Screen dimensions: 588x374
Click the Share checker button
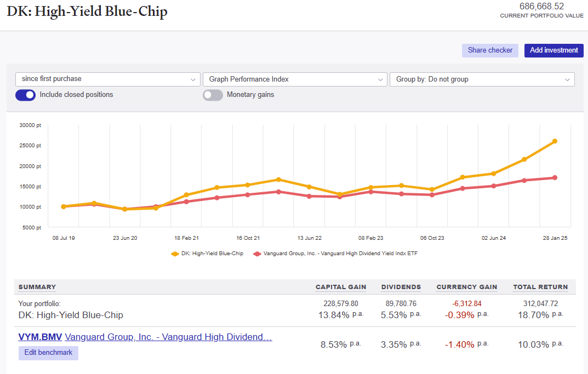coord(490,50)
